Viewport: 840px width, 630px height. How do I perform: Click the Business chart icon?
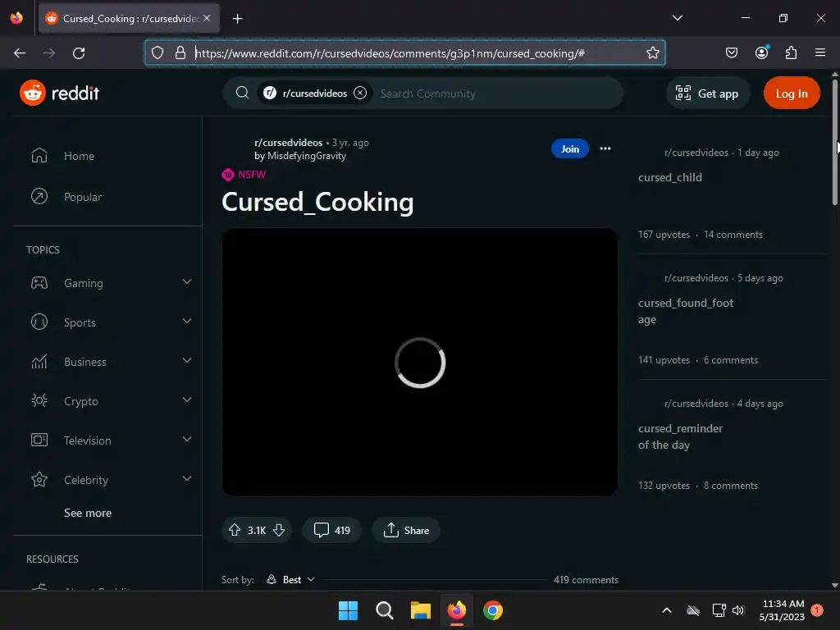coord(39,362)
